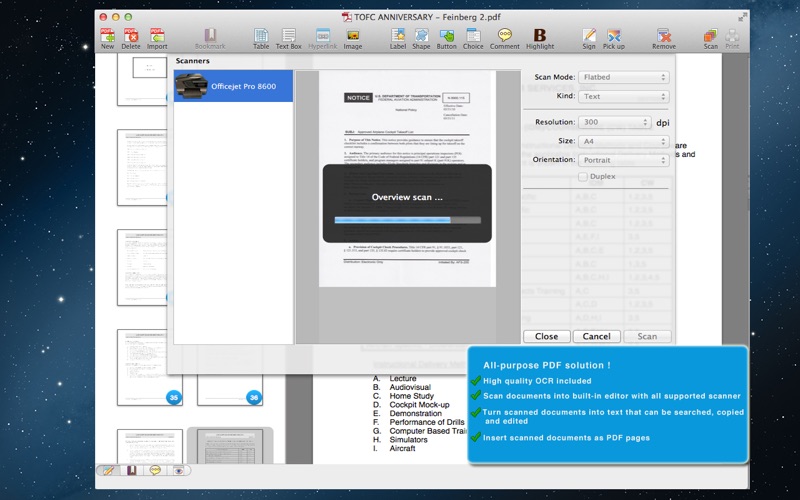Open the Scan Mode dropdown
This screenshot has width=800, height=500.
point(623,77)
